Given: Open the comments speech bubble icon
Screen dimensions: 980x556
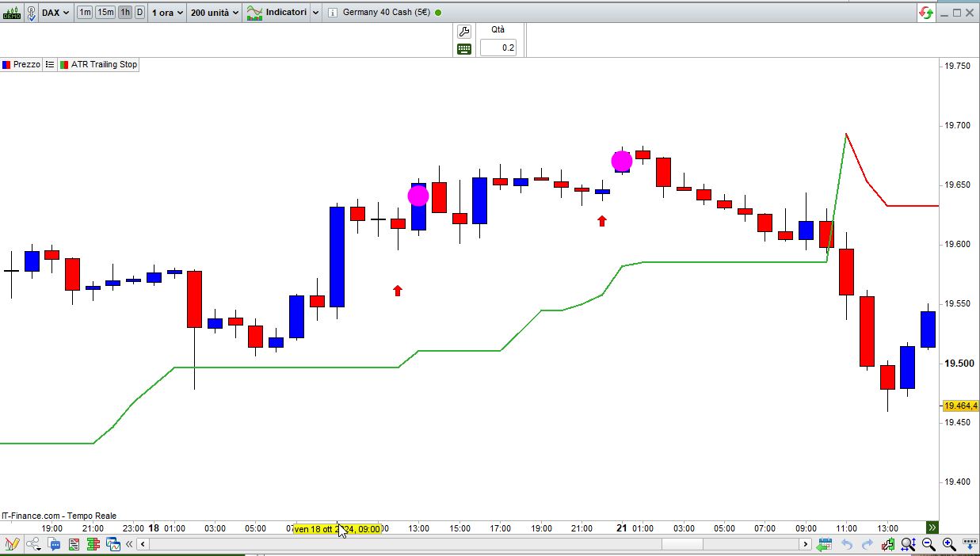Looking at the screenshot, I should tap(54, 544).
